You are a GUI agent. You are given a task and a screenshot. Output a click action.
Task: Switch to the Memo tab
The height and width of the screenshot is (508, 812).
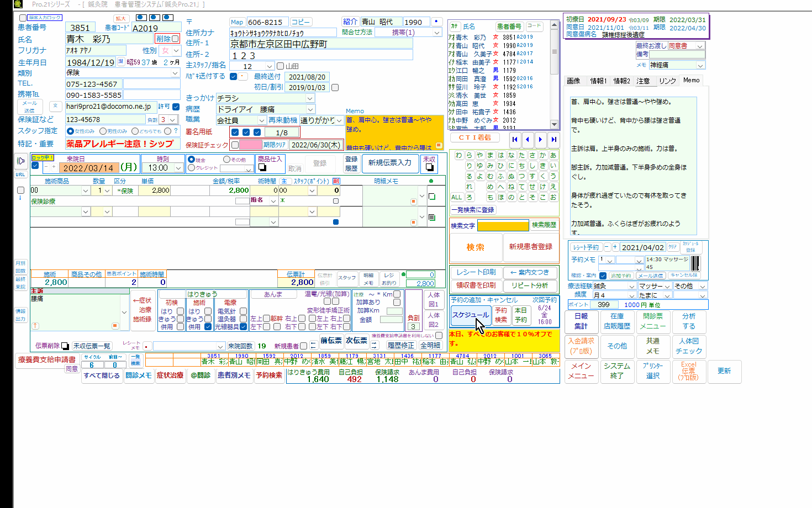(692, 80)
